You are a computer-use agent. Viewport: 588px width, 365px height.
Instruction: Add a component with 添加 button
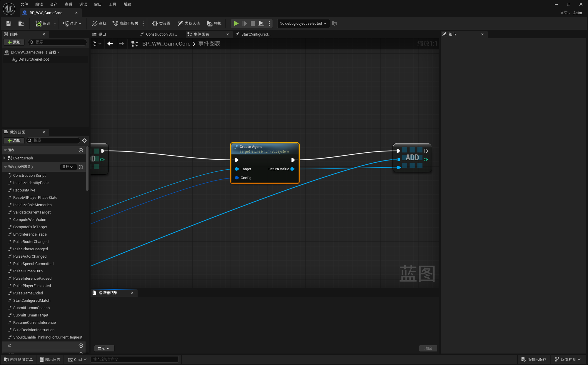coord(14,42)
